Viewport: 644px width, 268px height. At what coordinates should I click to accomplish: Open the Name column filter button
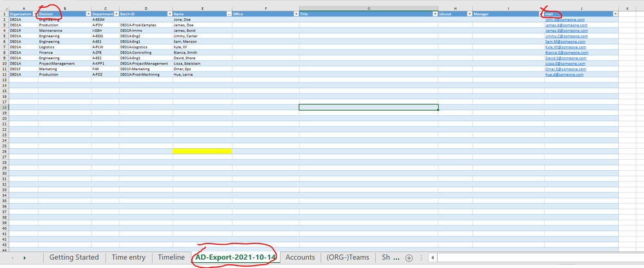pos(229,14)
